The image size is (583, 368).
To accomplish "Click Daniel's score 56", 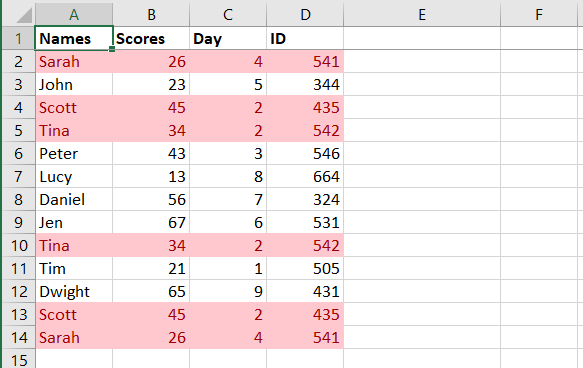I will (151, 200).
